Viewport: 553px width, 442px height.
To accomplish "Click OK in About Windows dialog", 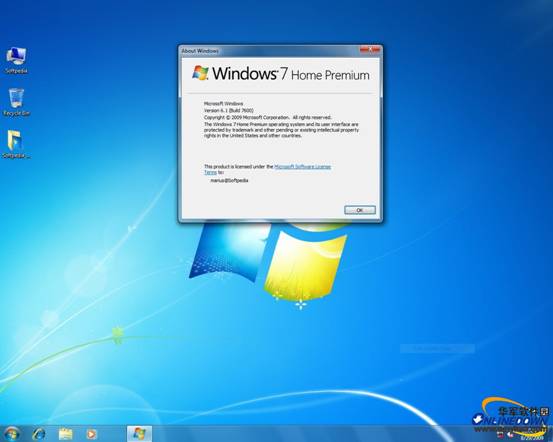I will click(360, 210).
